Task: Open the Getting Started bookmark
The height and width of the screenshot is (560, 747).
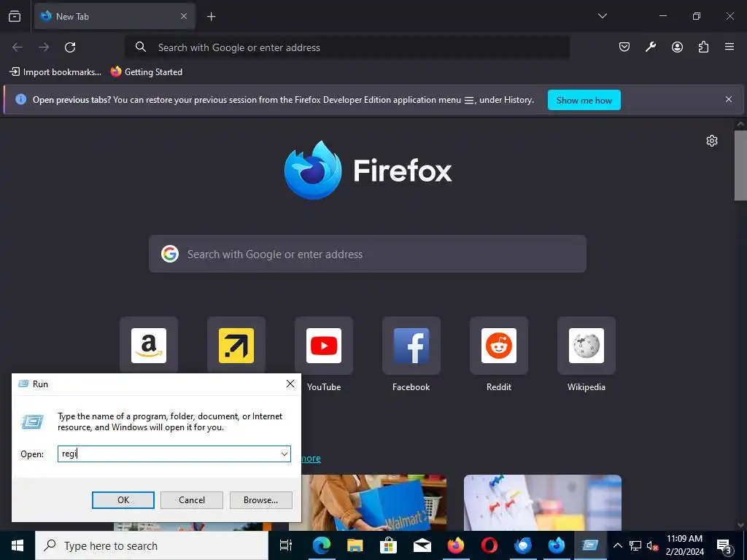Action: point(146,72)
